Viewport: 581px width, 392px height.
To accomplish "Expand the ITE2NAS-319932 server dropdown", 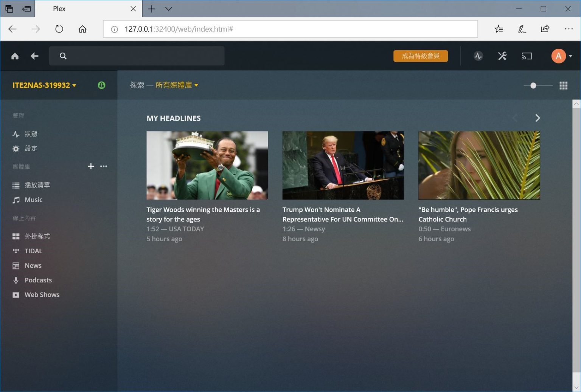I will click(44, 85).
